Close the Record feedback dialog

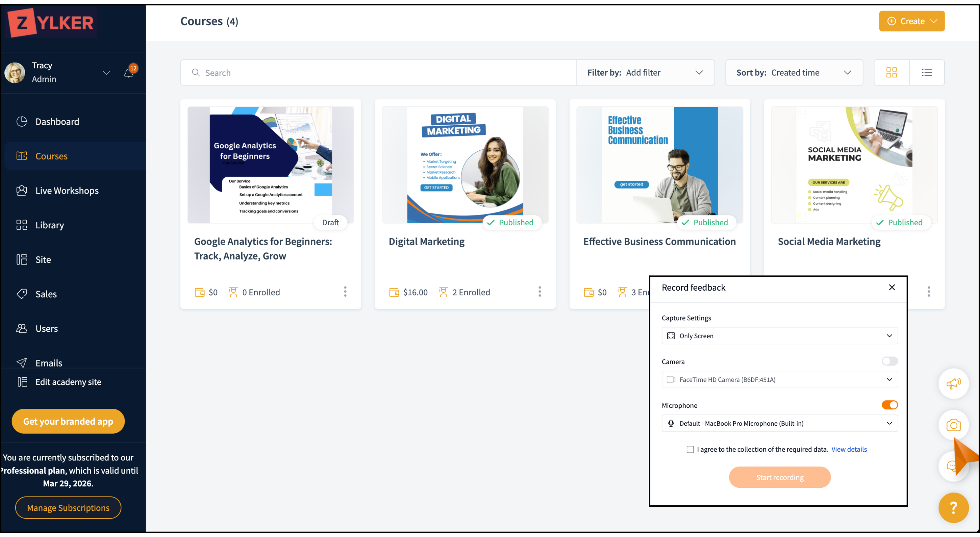(x=892, y=287)
